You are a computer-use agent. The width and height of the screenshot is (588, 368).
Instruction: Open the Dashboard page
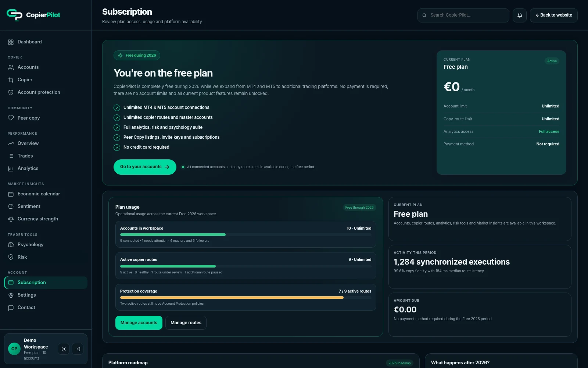coord(46,42)
